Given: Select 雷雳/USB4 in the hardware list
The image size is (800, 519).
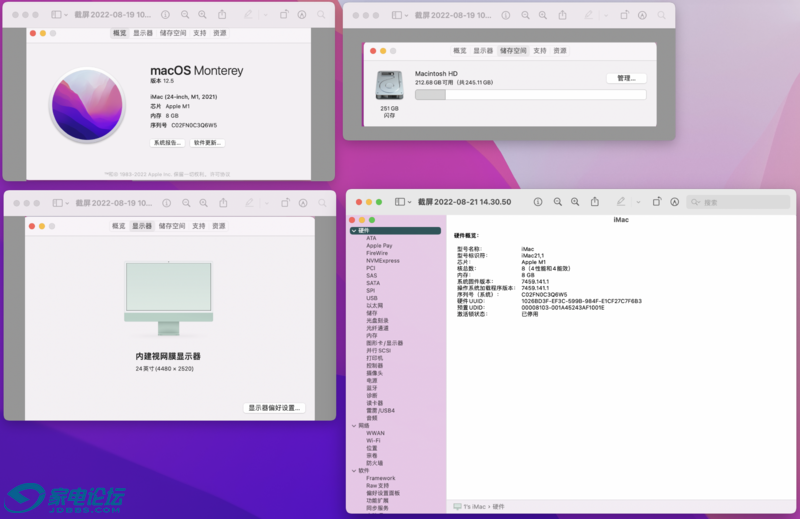Looking at the screenshot, I should point(380,410).
